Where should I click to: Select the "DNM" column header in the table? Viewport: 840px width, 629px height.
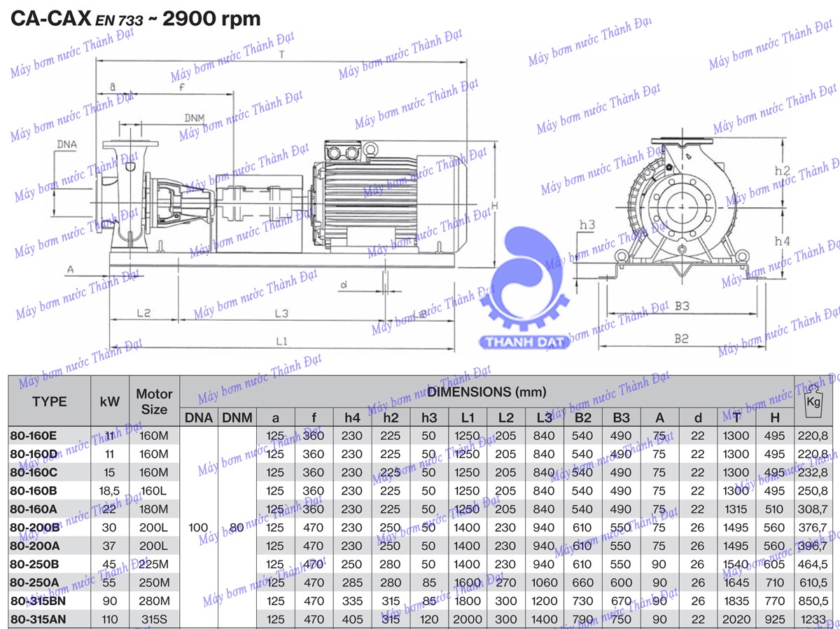pyautogui.click(x=237, y=417)
